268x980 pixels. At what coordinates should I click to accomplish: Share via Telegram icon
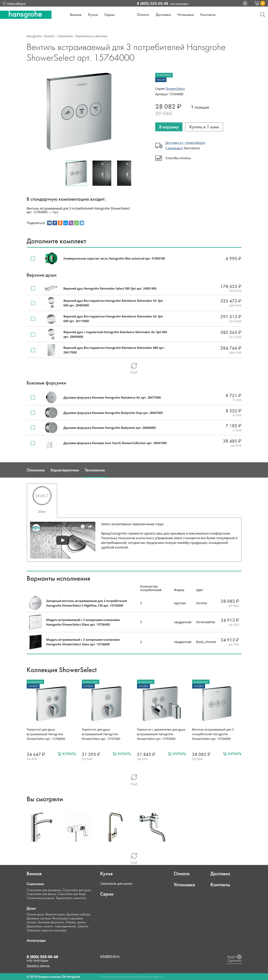82,223
